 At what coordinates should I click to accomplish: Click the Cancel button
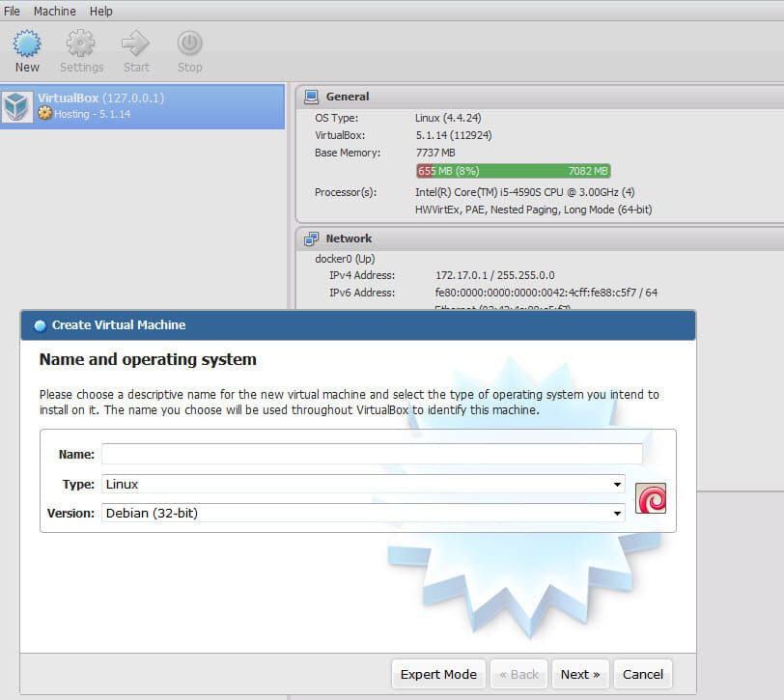pyautogui.click(x=643, y=675)
